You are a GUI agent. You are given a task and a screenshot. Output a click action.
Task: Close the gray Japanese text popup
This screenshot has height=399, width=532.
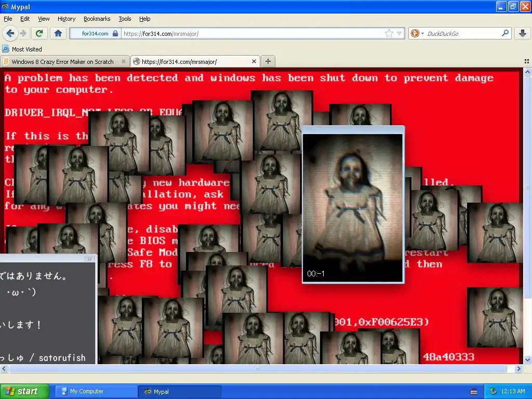tap(89, 259)
